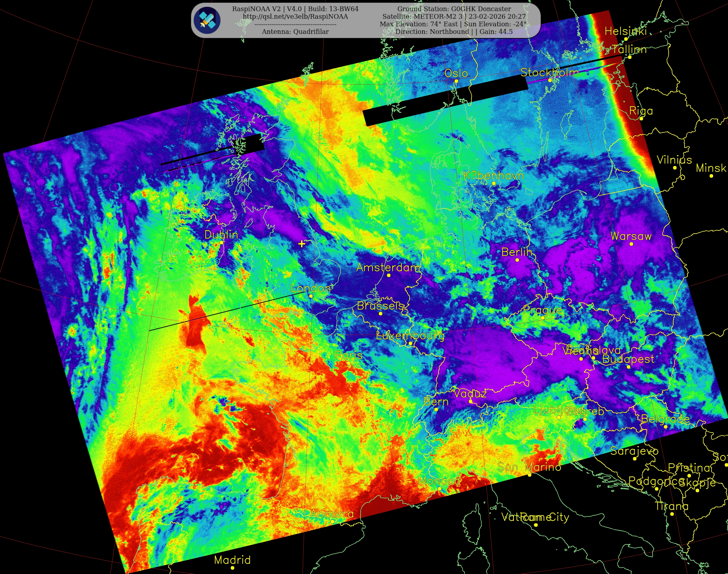Click the Oslo city marker dot
728x574 pixels.
[456, 81]
